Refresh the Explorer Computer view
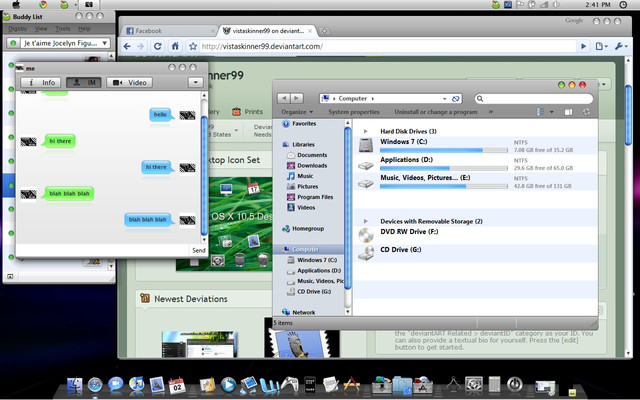This screenshot has height=400, width=640. 456,99
